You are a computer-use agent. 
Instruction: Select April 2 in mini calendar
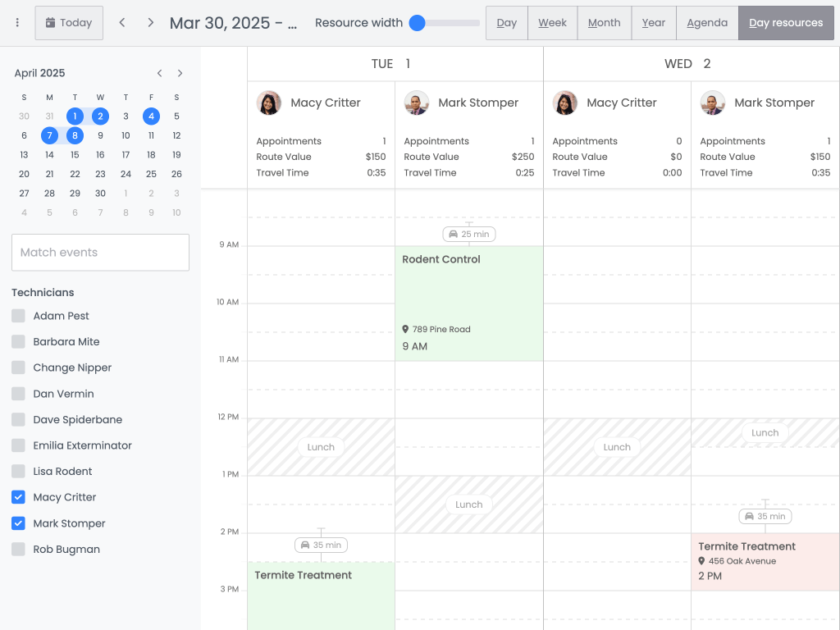[x=100, y=116]
